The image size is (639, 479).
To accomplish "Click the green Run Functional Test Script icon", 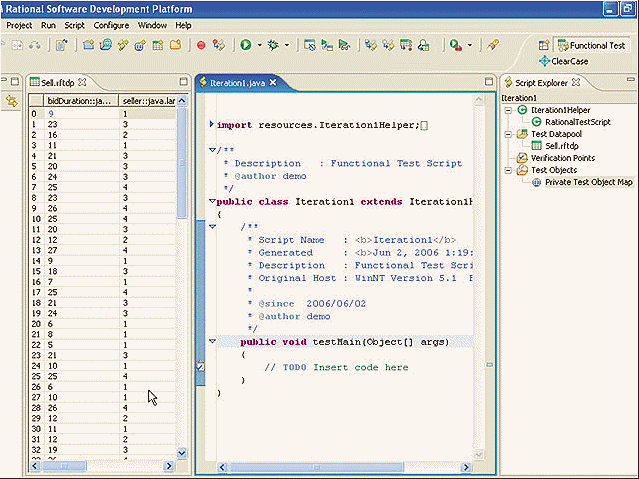I will pyautogui.click(x=246, y=45).
